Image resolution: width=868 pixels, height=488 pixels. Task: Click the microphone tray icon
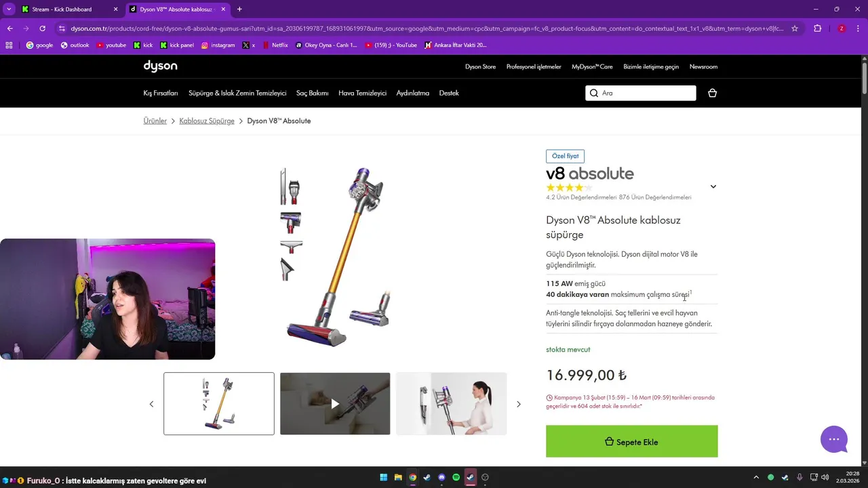click(x=800, y=477)
